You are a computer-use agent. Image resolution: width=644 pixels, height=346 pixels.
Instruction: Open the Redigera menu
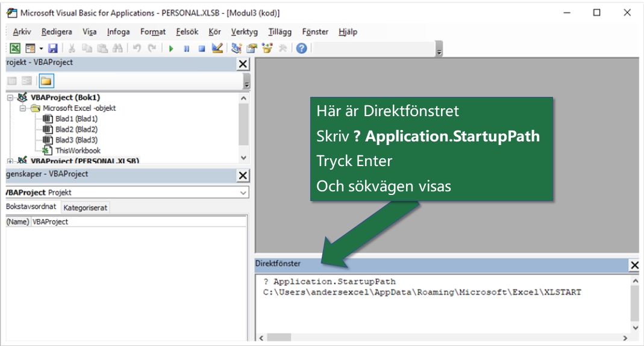tap(57, 32)
